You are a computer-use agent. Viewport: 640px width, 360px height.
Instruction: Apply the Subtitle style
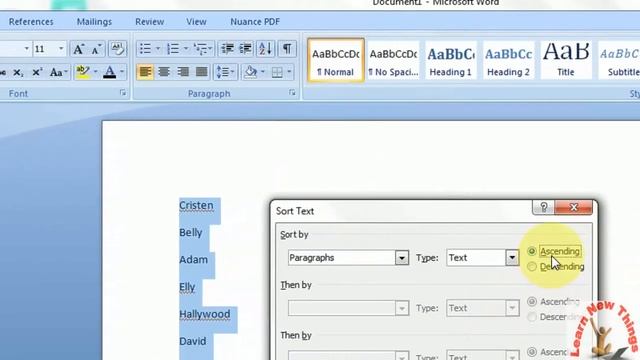(x=619, y=60)
